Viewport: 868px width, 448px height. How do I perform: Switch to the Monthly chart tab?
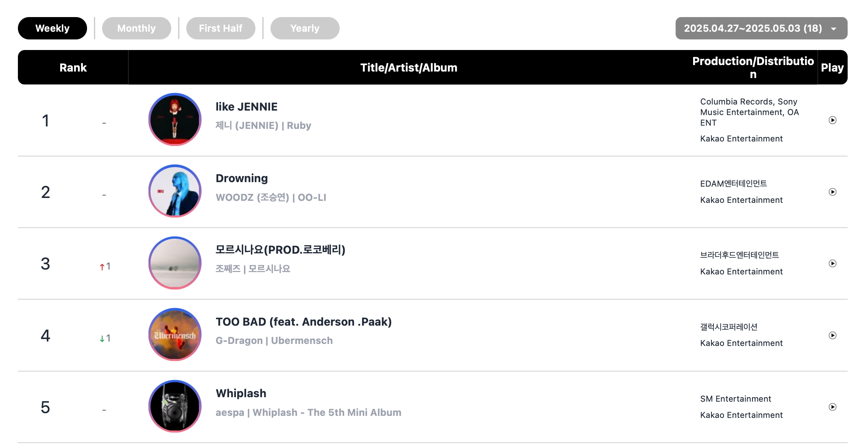click(x=136, y=28)
